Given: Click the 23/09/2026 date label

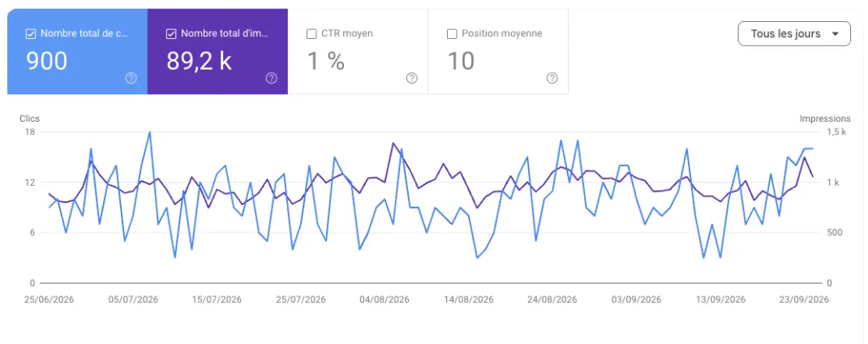Looking at the screenshot, I should tap(803, 299).
